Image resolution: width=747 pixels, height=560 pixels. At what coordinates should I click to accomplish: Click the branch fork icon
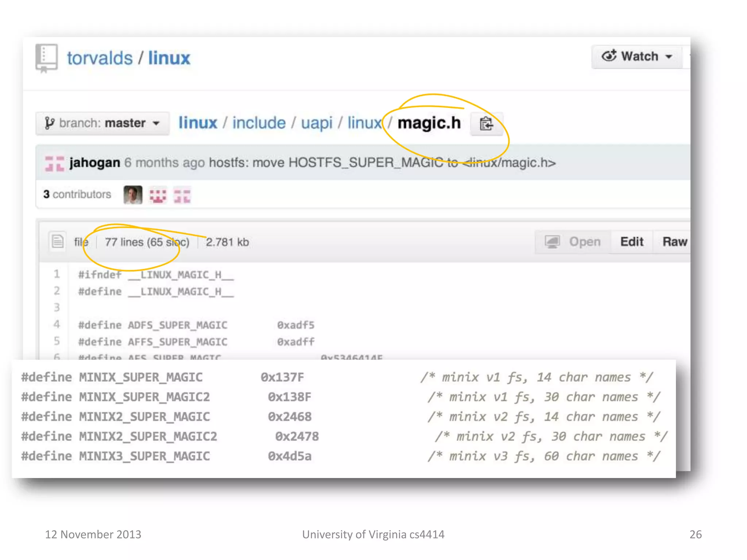pyautogui.click(x=49, y=123)
